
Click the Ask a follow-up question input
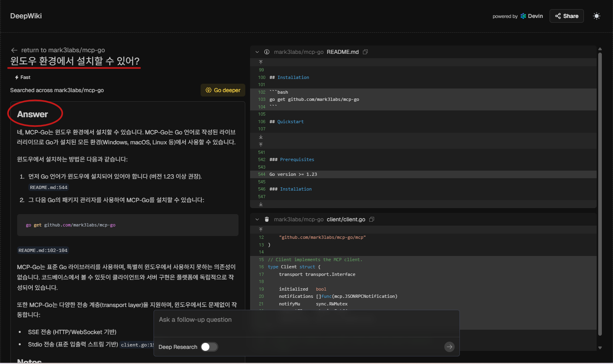tap(306, 320)
